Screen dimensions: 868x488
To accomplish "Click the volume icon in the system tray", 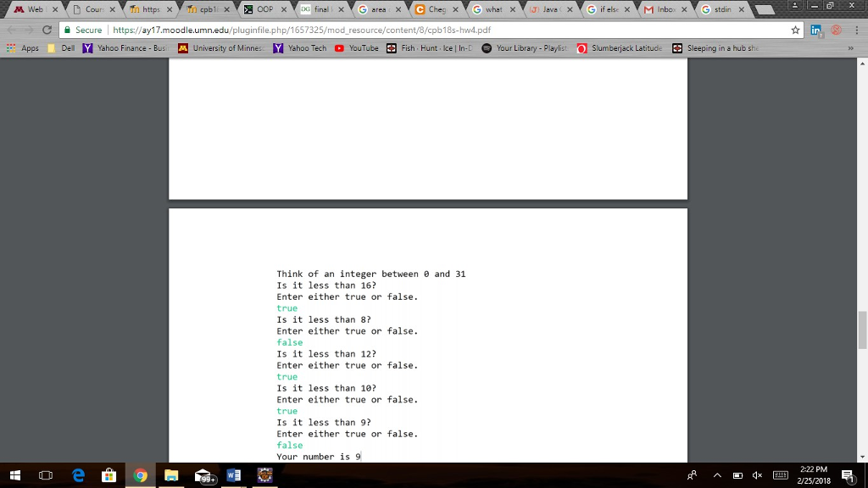I will 757,475.
